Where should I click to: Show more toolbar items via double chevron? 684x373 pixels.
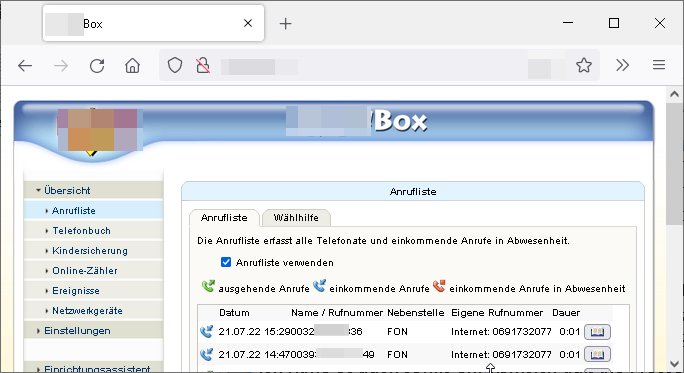click(x=622, y=65)
